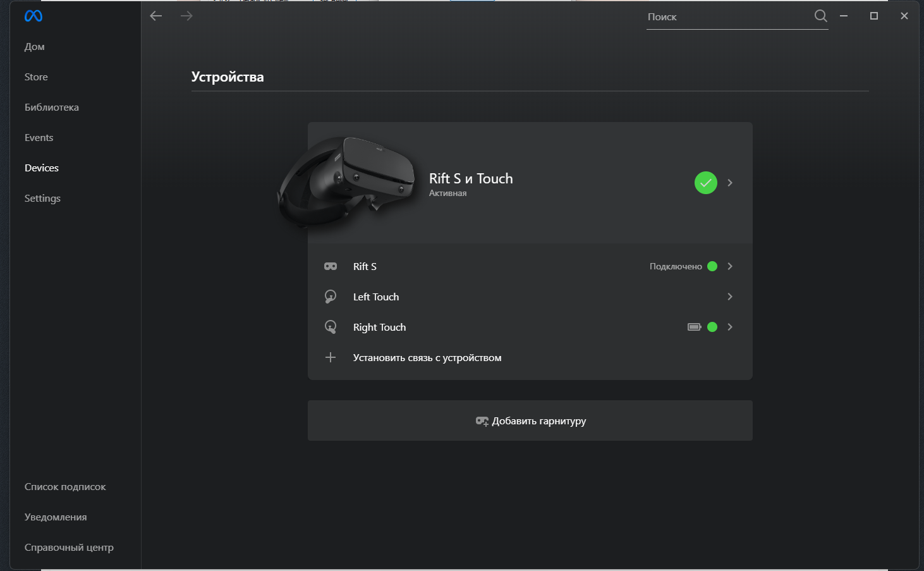Click the Right Touch battery indicator

coord(695,327)
